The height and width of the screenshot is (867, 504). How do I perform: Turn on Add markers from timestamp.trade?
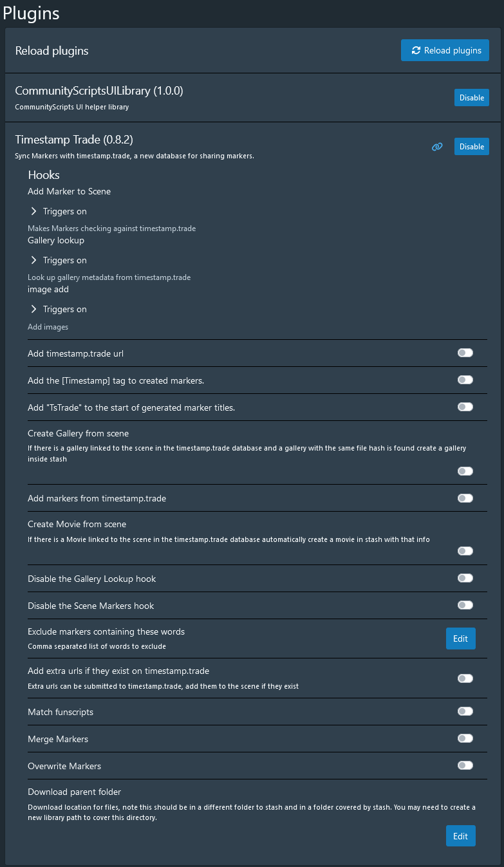pos(465,498)
